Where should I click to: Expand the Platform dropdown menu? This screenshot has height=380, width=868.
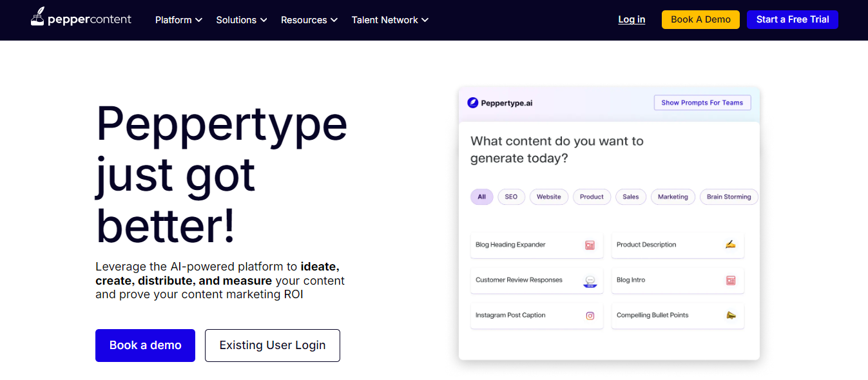(178, 20)
